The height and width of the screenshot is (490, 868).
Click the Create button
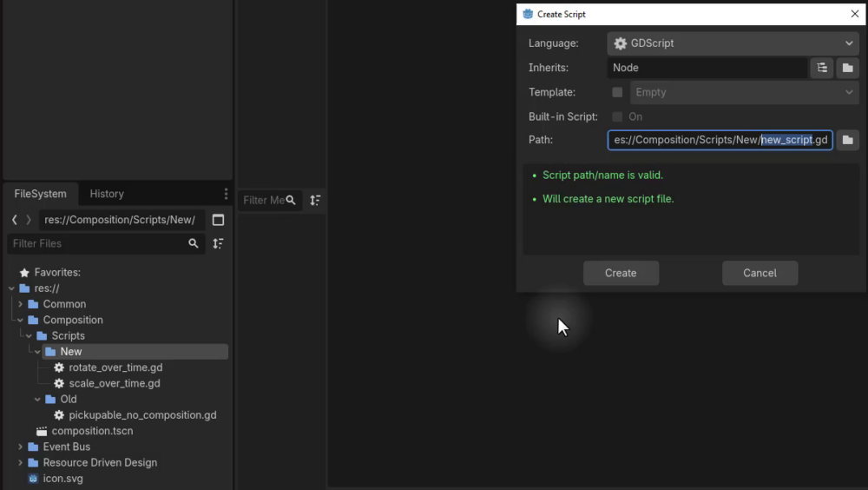pyautogui.click(x=621, y=273)
